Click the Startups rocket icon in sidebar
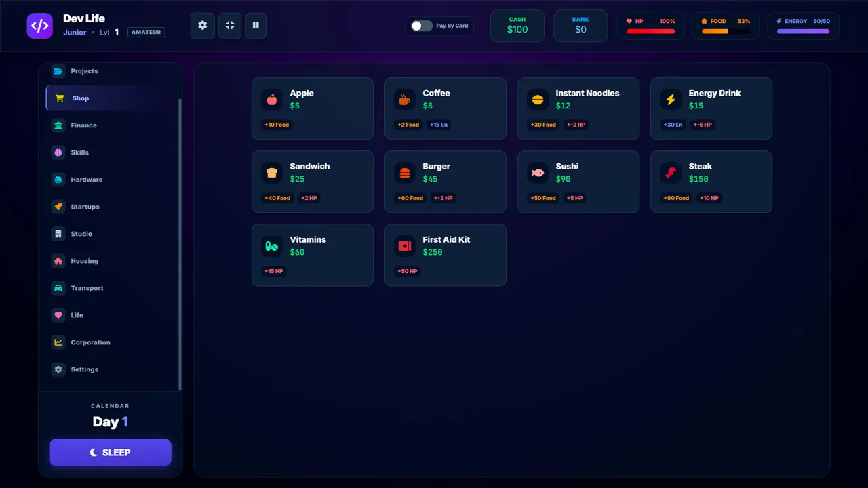The image size is (868, 488). 58,207
